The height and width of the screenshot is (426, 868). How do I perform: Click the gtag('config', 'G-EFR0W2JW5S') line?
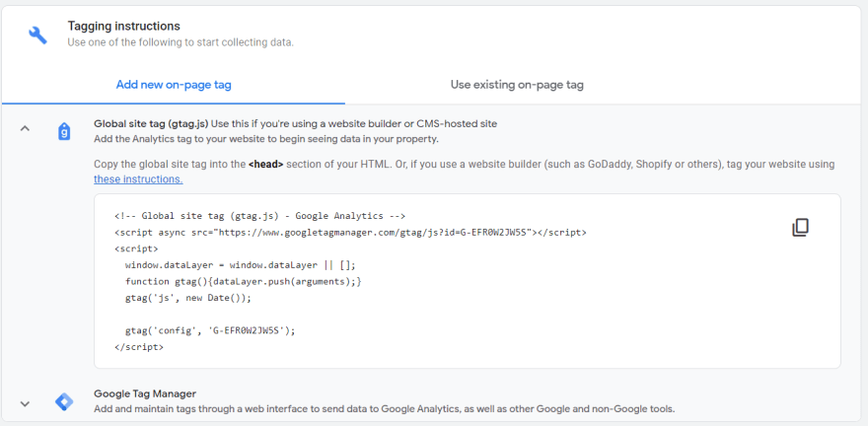point(210,331)
